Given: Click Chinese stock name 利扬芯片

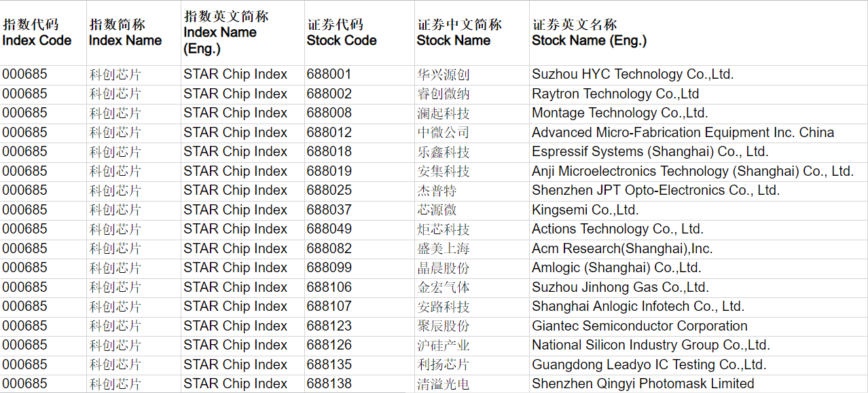Looking at the screenshot, I should click(x=444, y=364).
